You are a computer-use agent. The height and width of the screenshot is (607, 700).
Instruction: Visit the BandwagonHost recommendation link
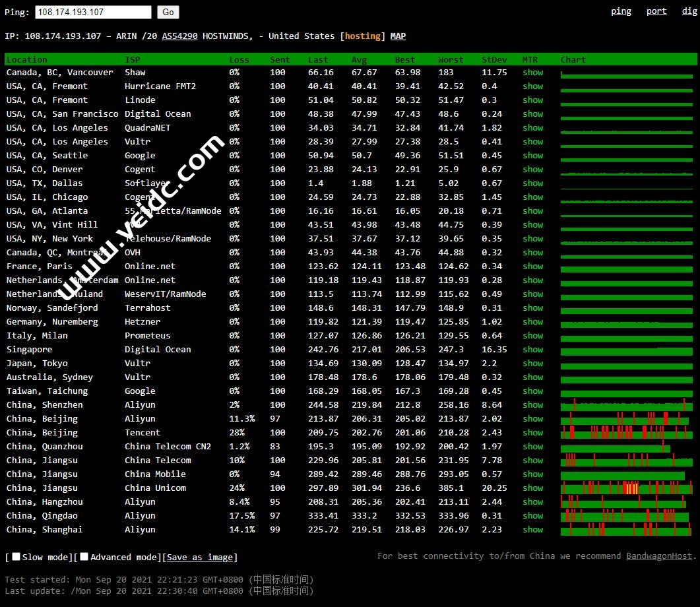click(659, 556)
